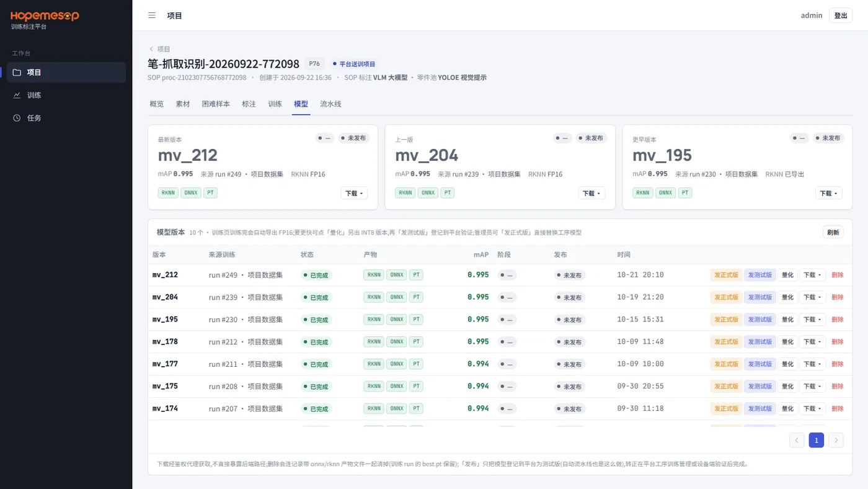
Task: Go to next page arrow in pagination
Action: (x=836, y=441)
